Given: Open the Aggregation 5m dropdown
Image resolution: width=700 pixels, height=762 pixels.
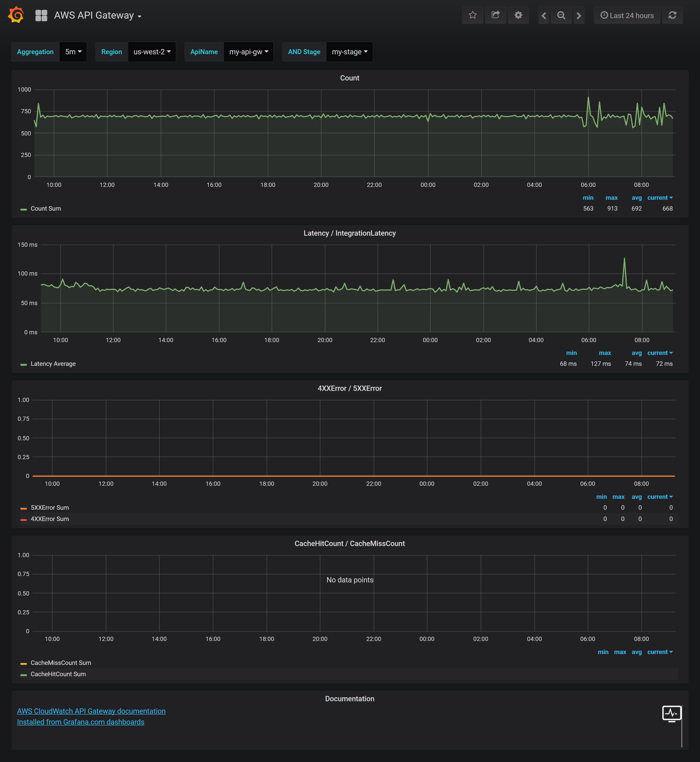Looking at the screenshot, I should 73,52.
